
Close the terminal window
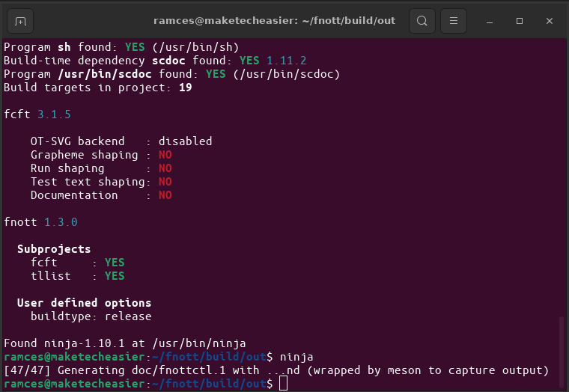(x=550, y=21)
